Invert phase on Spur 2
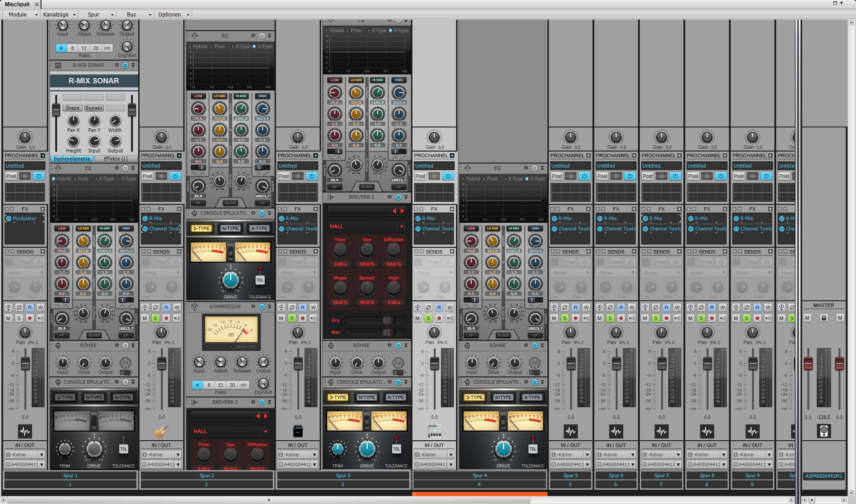Screen dimensions: 856x504 (156, 307)
